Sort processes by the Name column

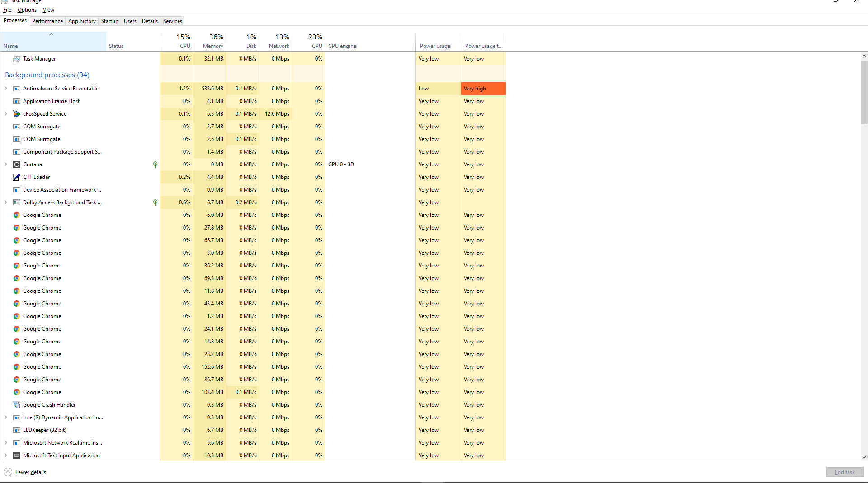click(x=53, y=42)
